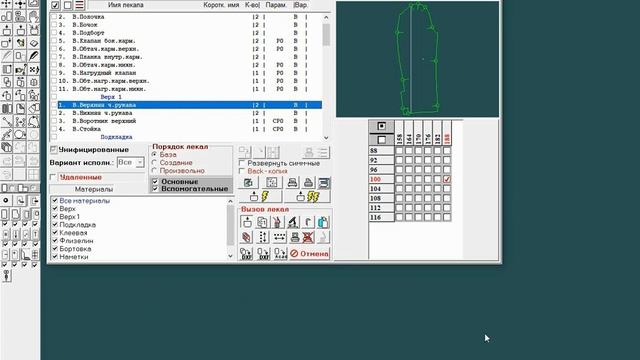This screenshot has width=640, height=360.
Task: Click the blue bottles icon under Вызов лекал
Action: (x=323, y=222)
